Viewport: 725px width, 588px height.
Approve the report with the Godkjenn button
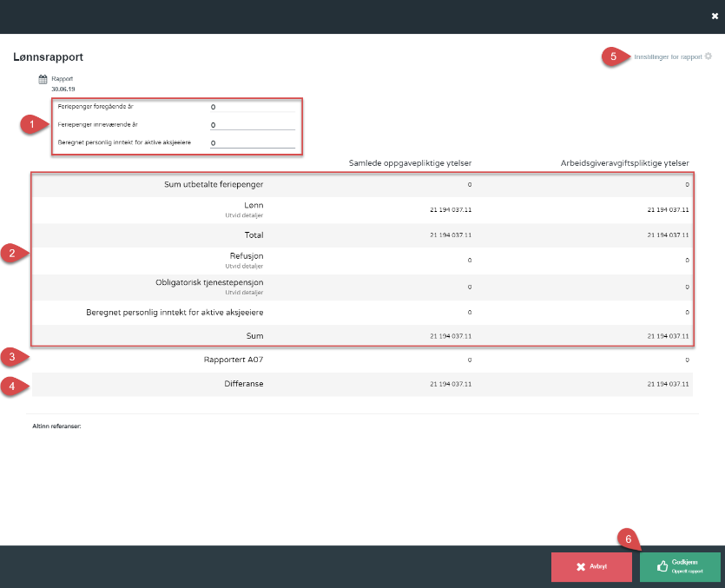[680, 566]
